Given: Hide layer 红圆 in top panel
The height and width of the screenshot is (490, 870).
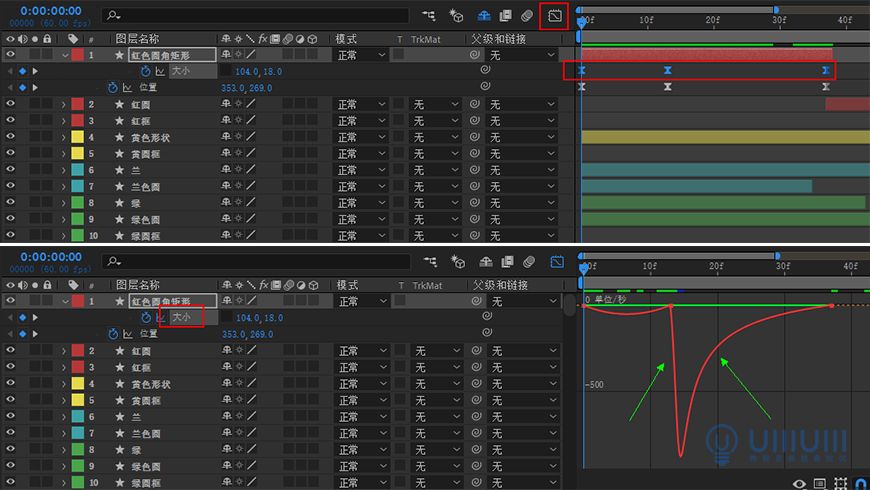Looking at the screenshot, I should tap(10, 104).
